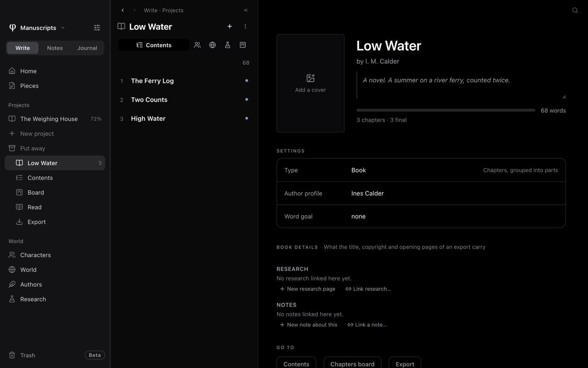Select Low Water in the sidebar

[x=55, y=163]
